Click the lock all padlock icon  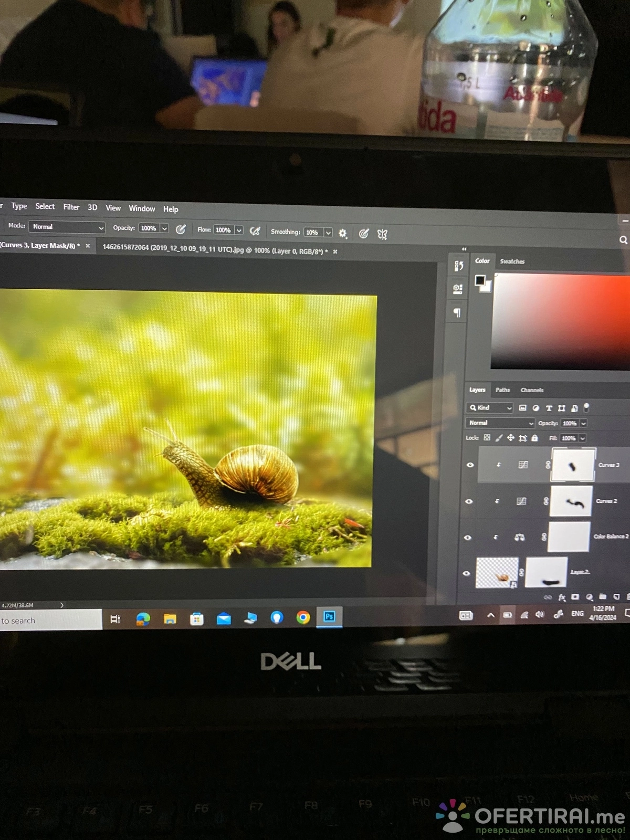click(x=534, y=438)
